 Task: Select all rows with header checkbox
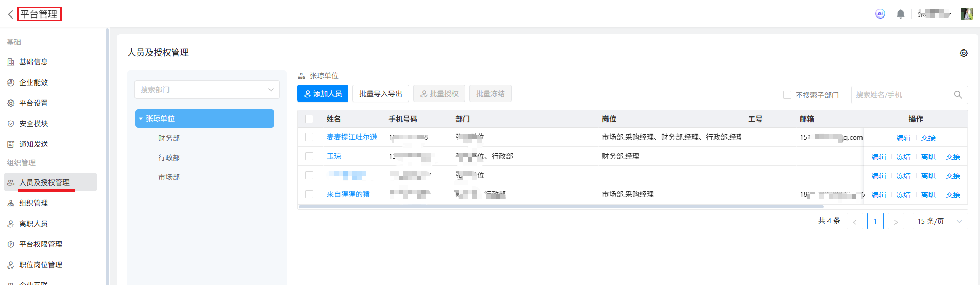pyautogui.click(x=309, y=119)
